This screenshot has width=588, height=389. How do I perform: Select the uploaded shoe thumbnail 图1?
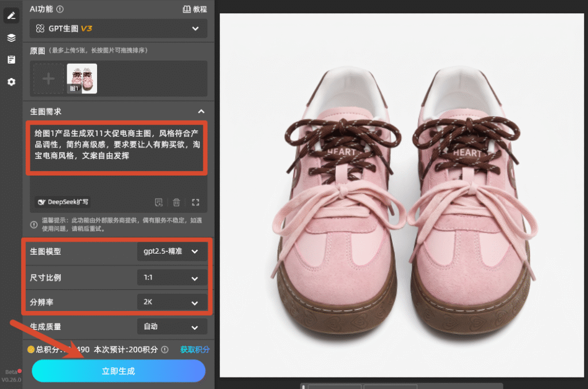pyautogui.click(x=82, y=79)
